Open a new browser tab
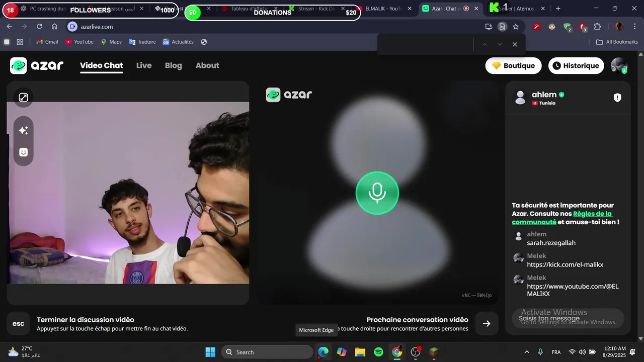The height and width of the screenshot is (362, 644). point(558,9)
